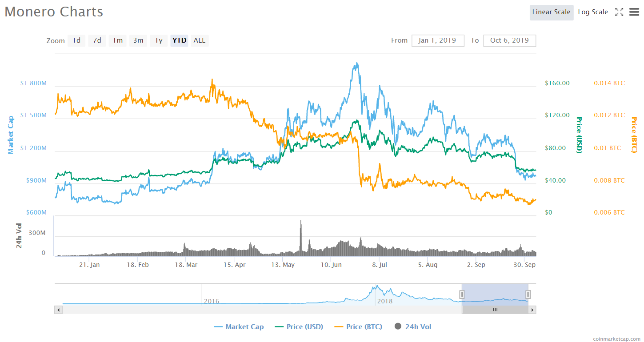Set zoom range to 3m
Screen dimensions: 644x342
pos(138,40)
